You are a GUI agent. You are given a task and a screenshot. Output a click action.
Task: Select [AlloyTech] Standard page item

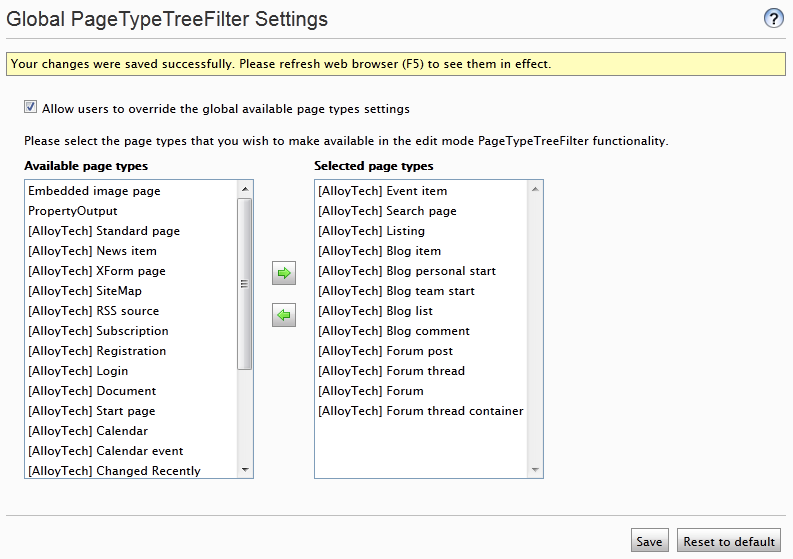131,231
